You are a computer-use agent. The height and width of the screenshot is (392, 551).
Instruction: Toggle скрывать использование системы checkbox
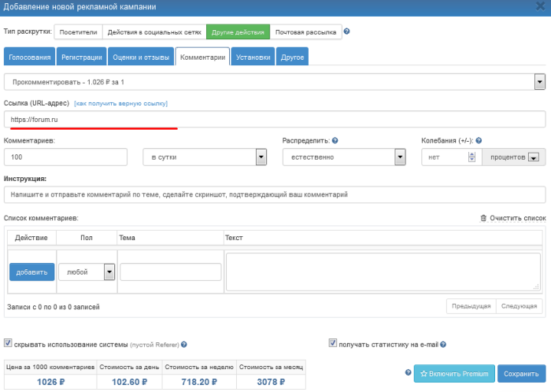coord(8,344)
